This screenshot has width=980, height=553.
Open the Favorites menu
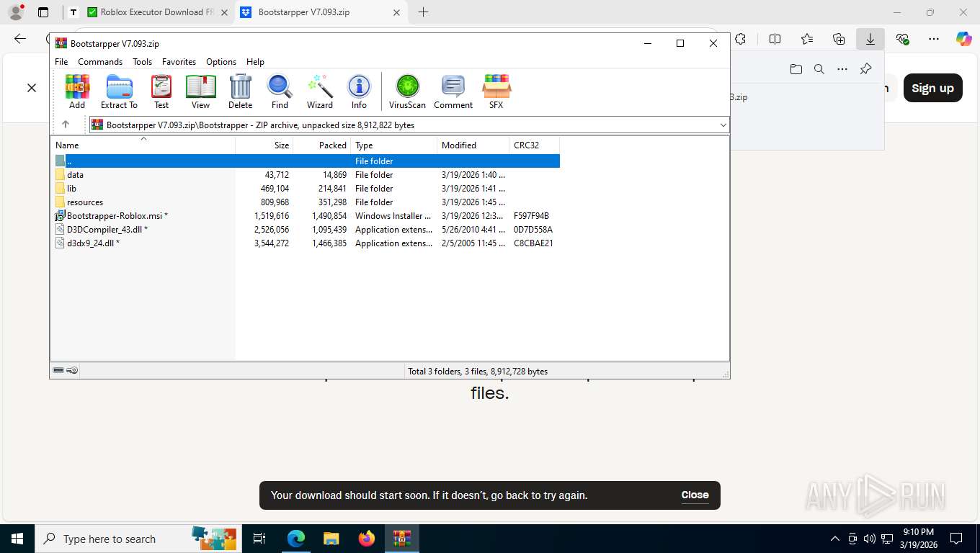point(179,62)
